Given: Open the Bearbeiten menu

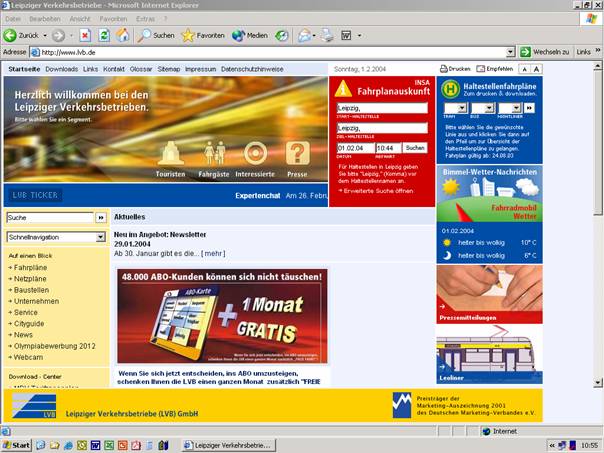Looking at the screenshot, I should (x=45, y=19).
